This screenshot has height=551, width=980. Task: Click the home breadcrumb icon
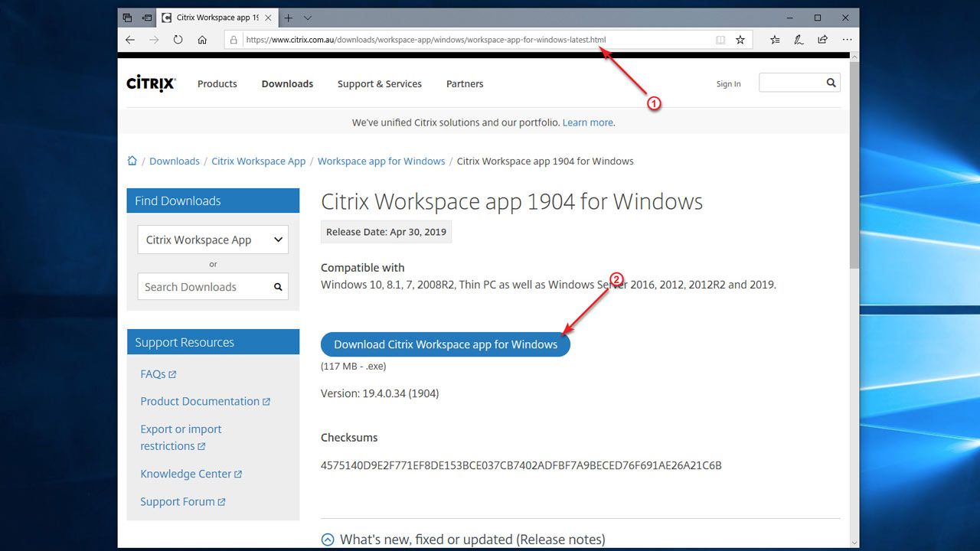(x=132, y=161)
